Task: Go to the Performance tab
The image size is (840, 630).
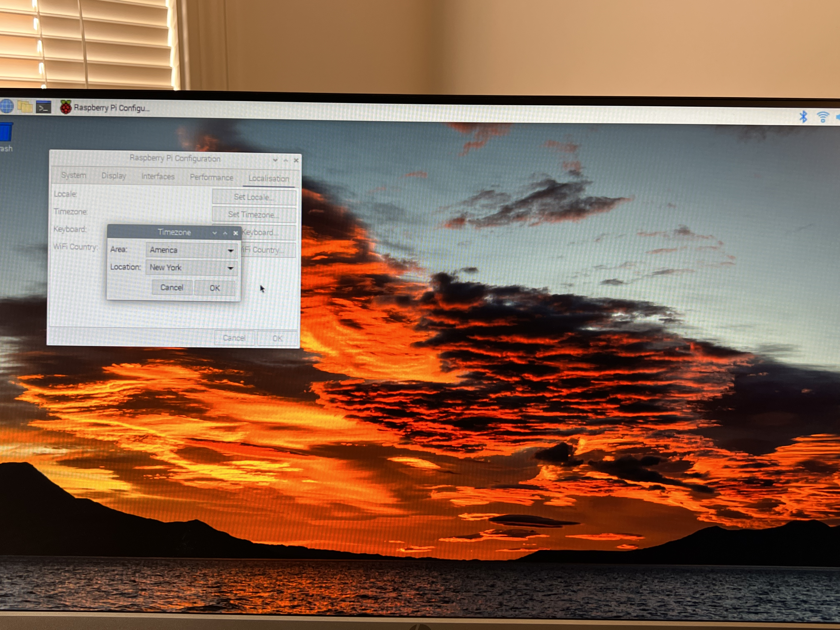Action: 211,177
